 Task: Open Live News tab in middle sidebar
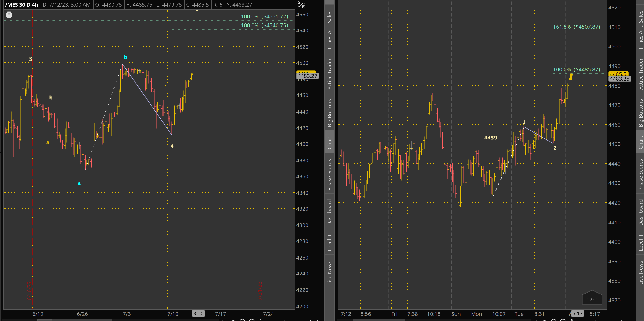[x=329, y=272]
